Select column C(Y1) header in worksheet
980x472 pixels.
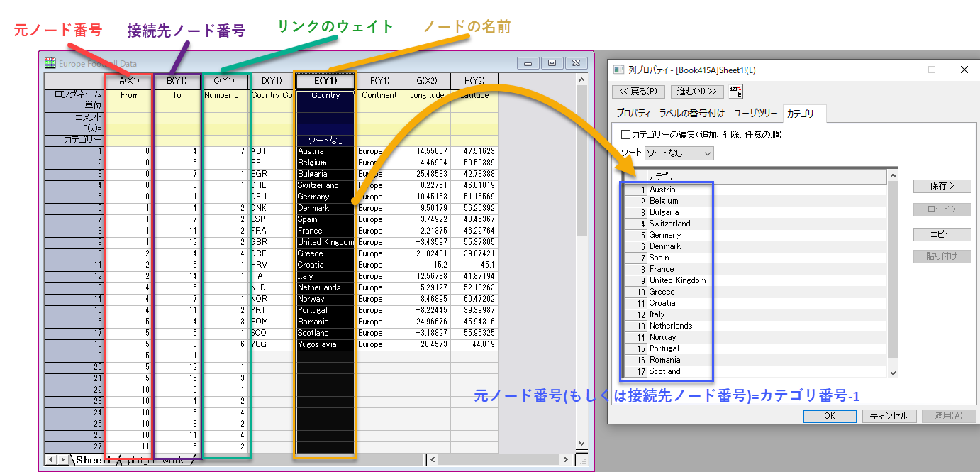point(224,81)
